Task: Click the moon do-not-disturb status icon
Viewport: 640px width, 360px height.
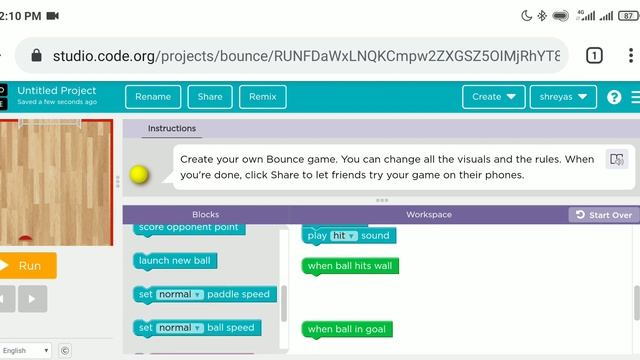Action: coord(527,16)
